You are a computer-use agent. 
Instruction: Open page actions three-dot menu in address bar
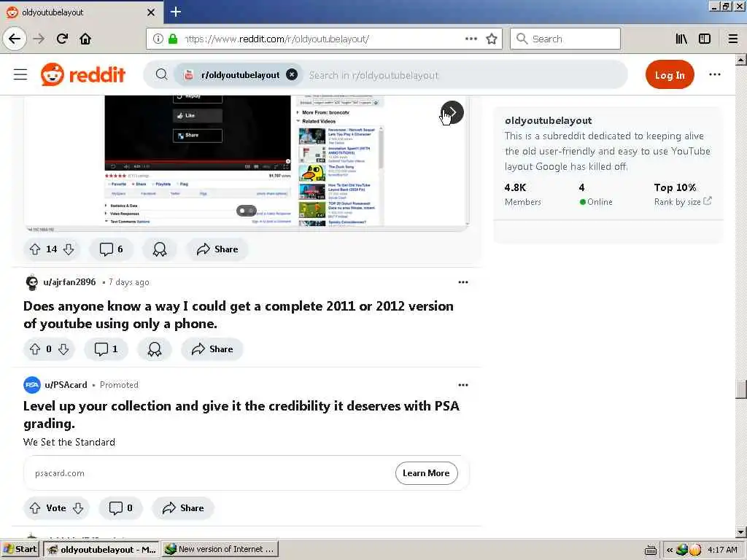(x=471, y=39)
